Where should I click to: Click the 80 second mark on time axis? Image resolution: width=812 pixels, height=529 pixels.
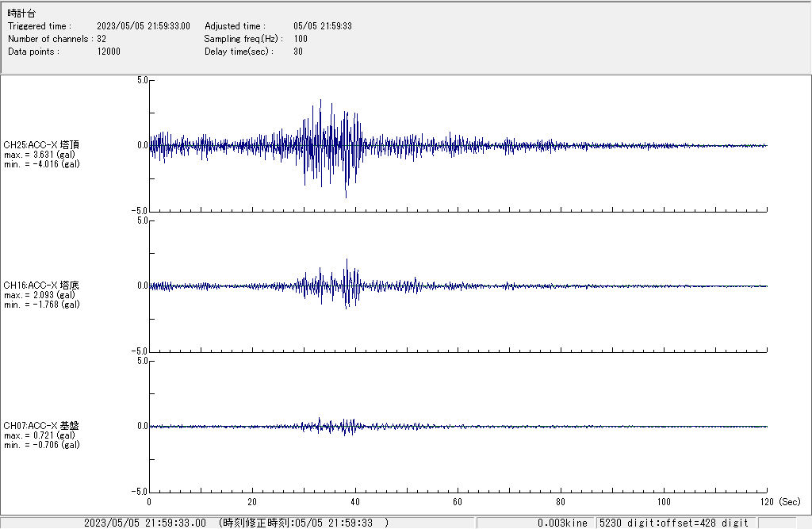click(x=561, y=502)
